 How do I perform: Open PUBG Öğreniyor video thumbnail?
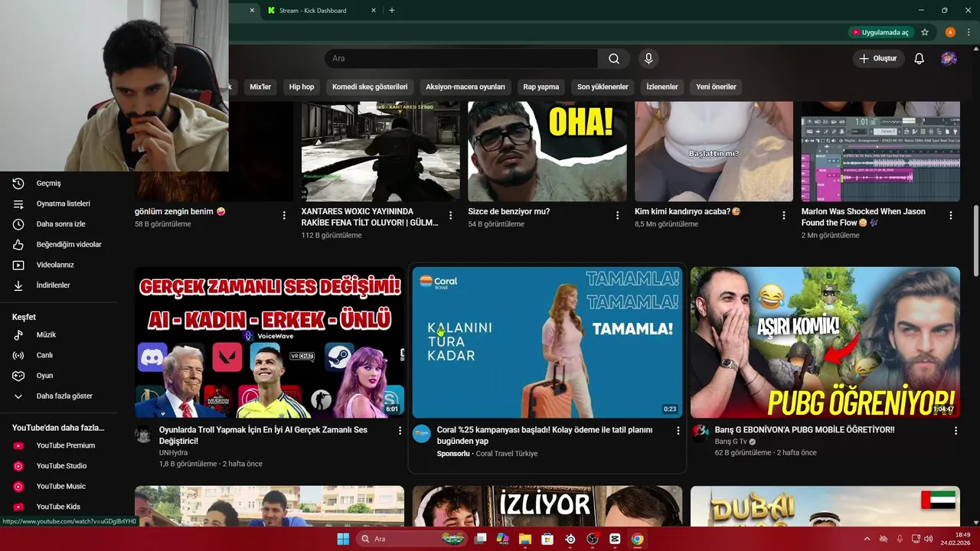[x=825, y=342]
